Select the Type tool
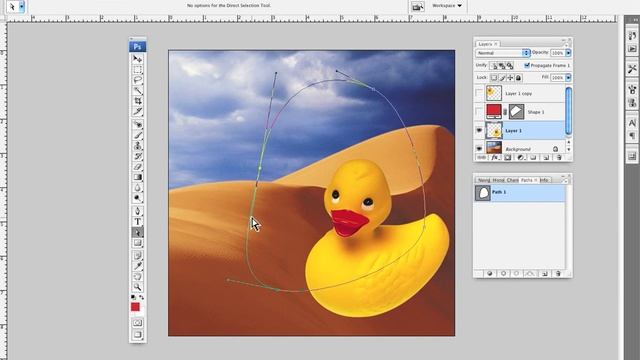The width and height of the screenshot is (640, 360). coord(138,222)
